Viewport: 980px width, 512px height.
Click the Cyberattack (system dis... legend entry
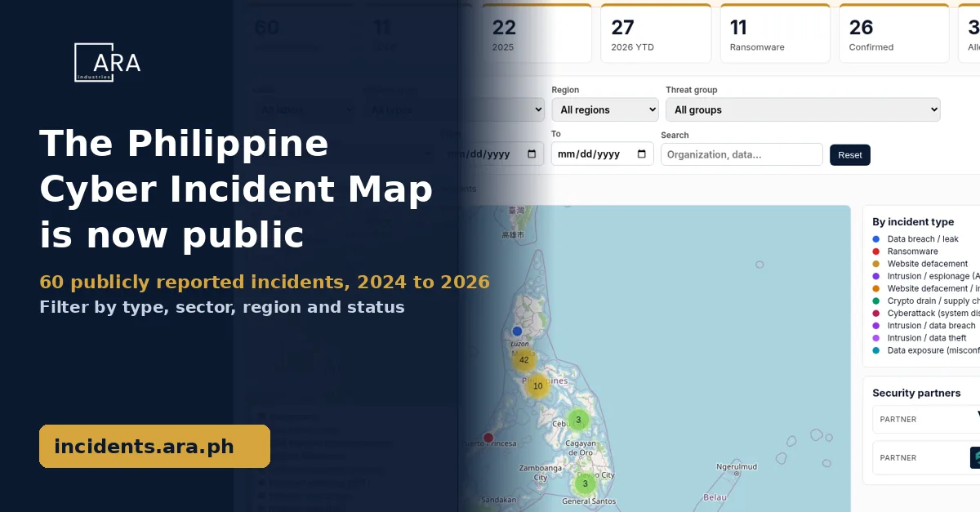926,313
